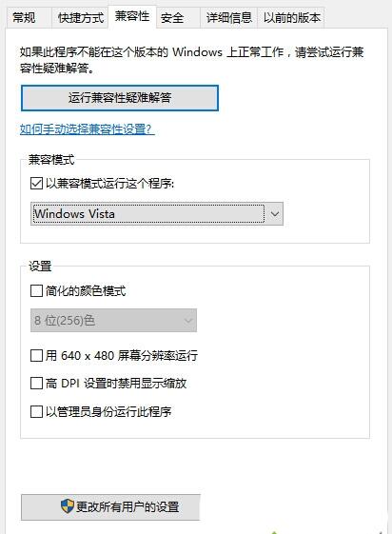The image size is (392, 534).
Task: Open the Windows Vista dropdown arrow
Action: point(275,214)
